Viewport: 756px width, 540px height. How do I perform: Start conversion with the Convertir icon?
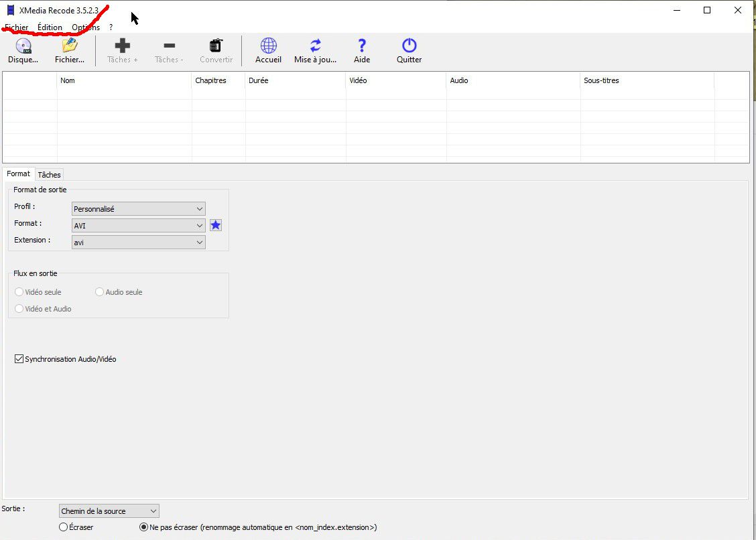(x=216, y=46)
